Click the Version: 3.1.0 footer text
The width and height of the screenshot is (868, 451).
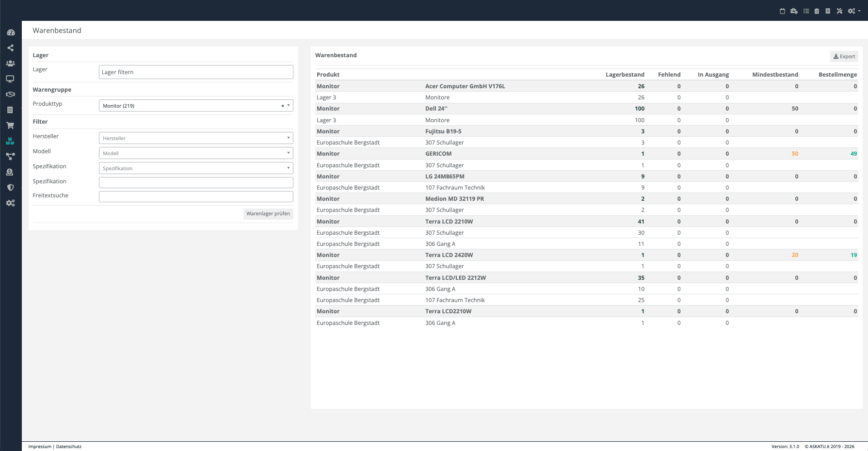point(785,447)
